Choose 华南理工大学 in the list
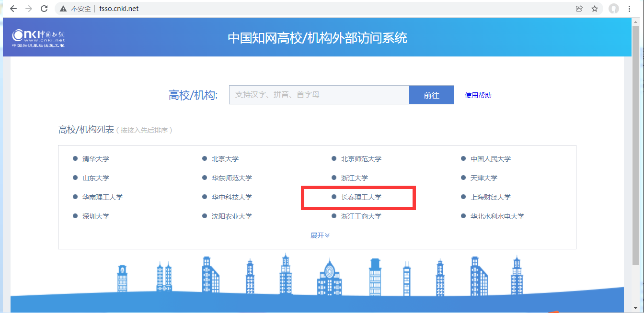Image resolution: width=644 pixels, height=313 pixels. (103, 197)
